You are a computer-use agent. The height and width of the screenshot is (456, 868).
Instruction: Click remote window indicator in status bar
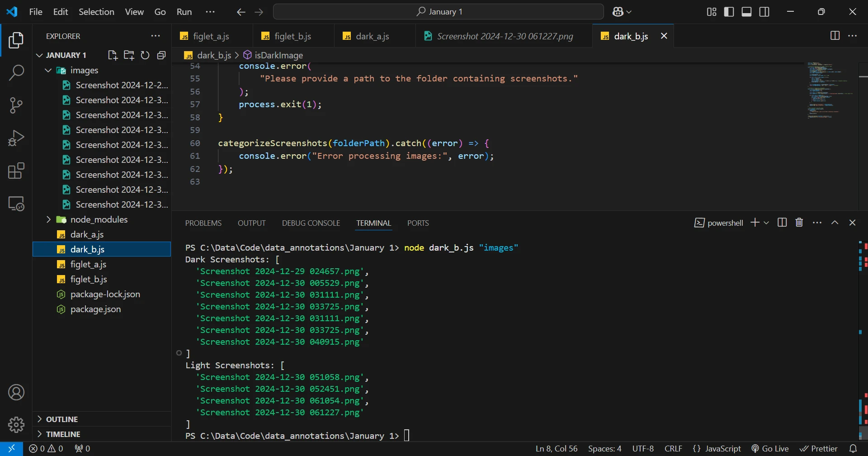tap(12, 449)
